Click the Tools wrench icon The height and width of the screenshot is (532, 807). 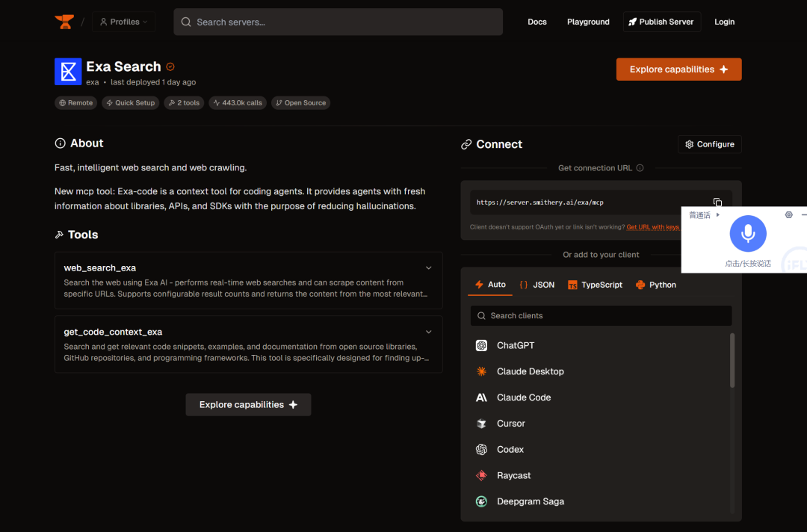coord(59,235)
